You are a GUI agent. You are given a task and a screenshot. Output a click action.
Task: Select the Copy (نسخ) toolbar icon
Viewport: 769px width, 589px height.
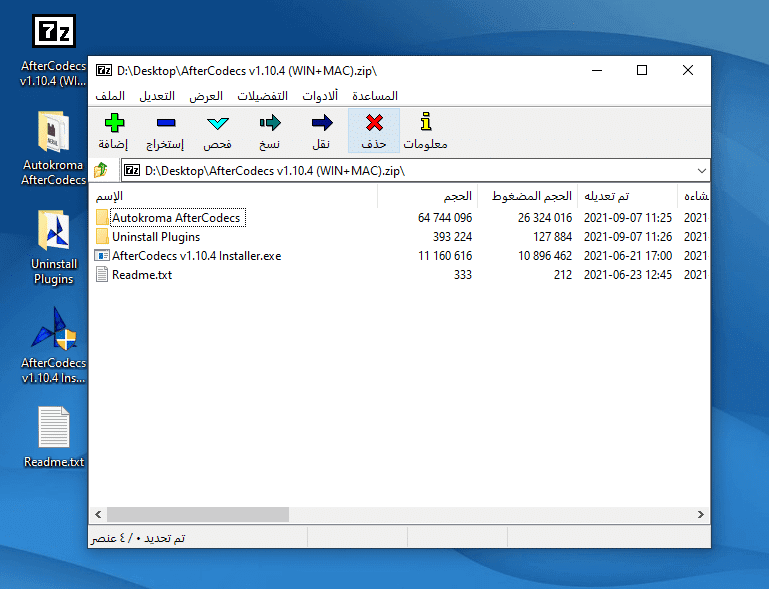point(270,123)
